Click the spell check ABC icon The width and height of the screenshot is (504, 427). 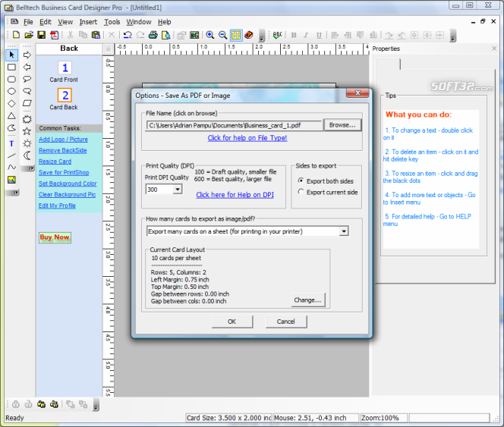pos(277,35)
